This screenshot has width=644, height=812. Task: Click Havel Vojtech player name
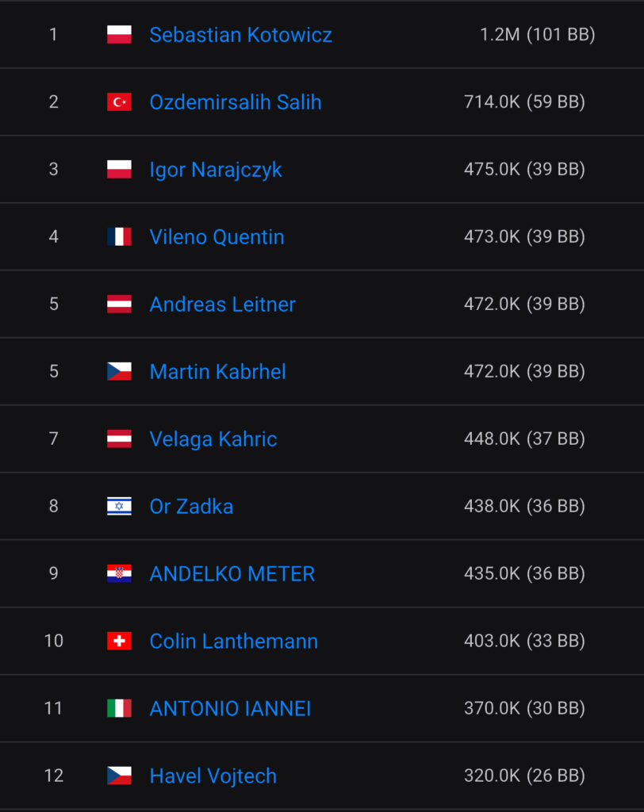click(x=213, y=776)
